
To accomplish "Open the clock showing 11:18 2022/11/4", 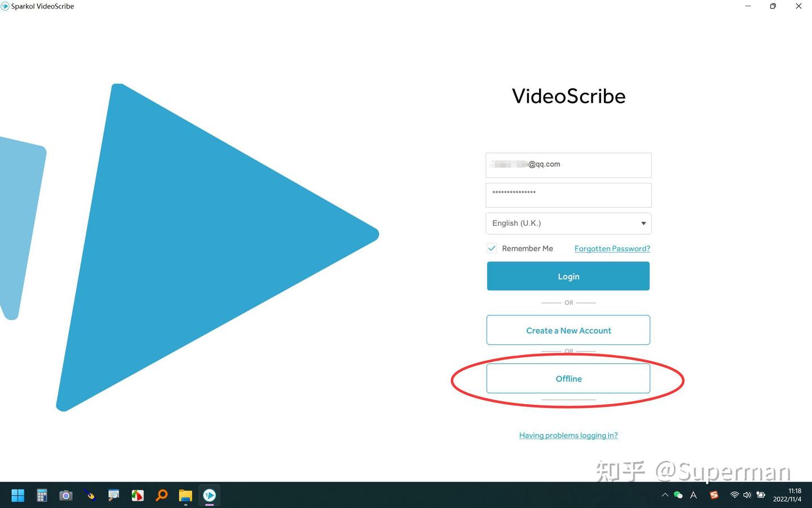I will 787,495.
